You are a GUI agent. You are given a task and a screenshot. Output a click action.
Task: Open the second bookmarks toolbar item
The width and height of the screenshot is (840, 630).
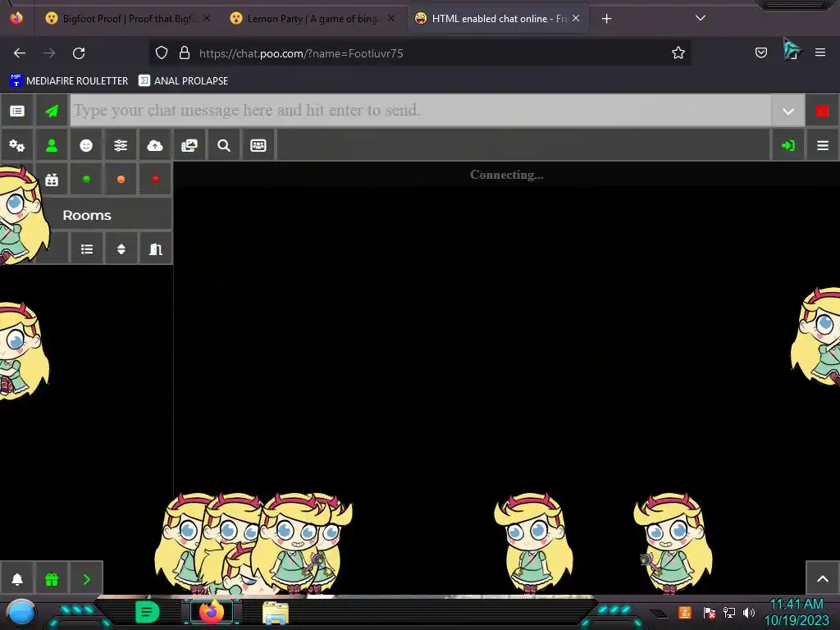(183, 81)
